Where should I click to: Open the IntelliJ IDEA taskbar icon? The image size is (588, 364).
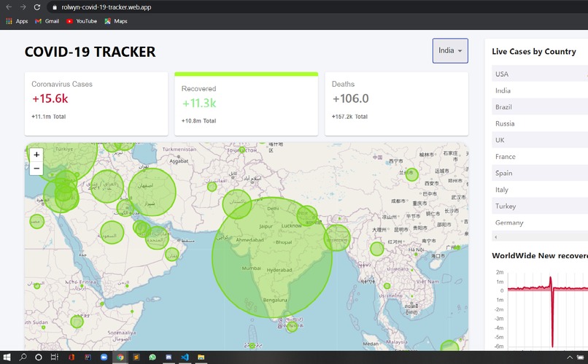[88, 357]
